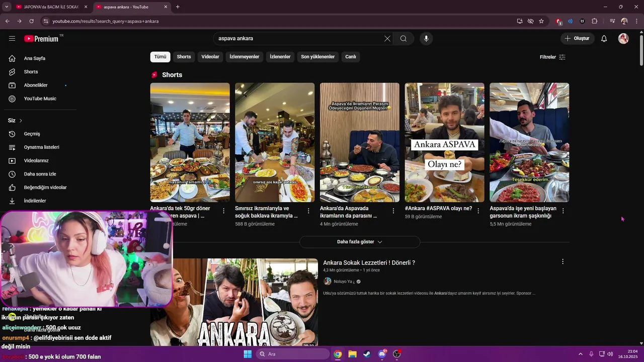Open browser media controls icon

tap(612, 21)
